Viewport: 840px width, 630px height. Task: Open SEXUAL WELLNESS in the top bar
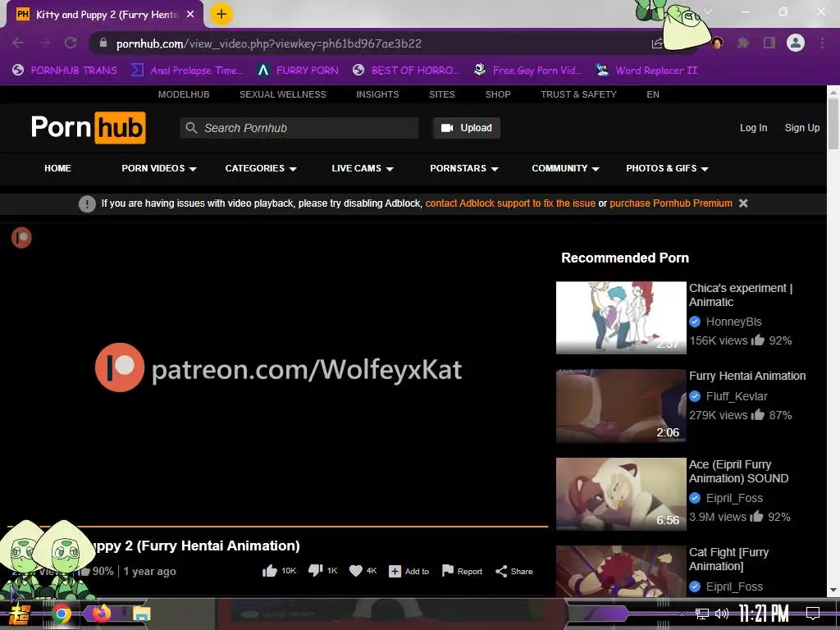pos(283,94)
